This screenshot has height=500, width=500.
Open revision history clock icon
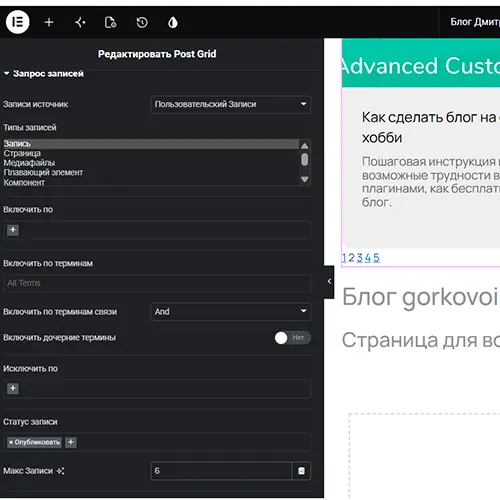(142, 22)
